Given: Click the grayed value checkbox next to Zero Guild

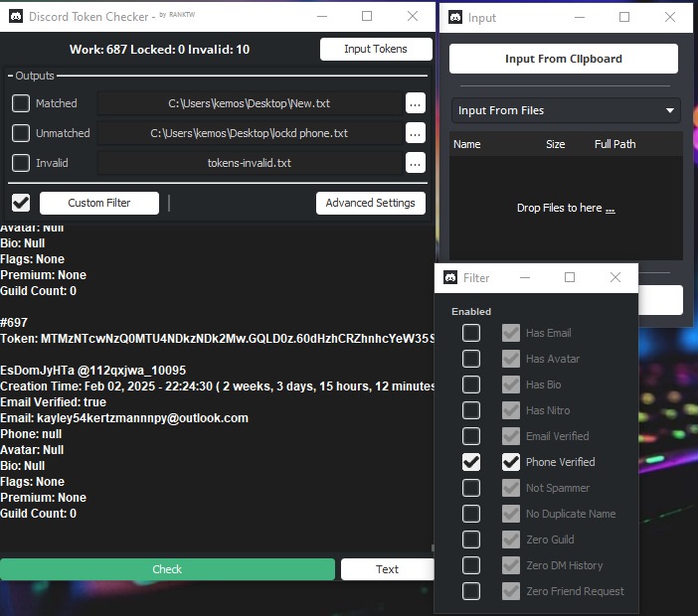Looking at the screenshot, I should click(x=511, y=539).
